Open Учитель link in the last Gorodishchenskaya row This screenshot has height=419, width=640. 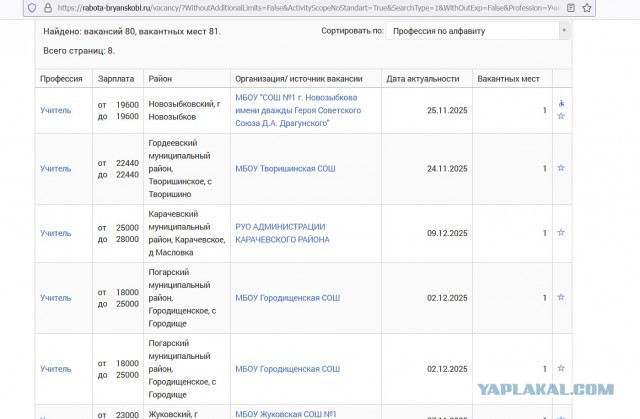coord(56,369)
